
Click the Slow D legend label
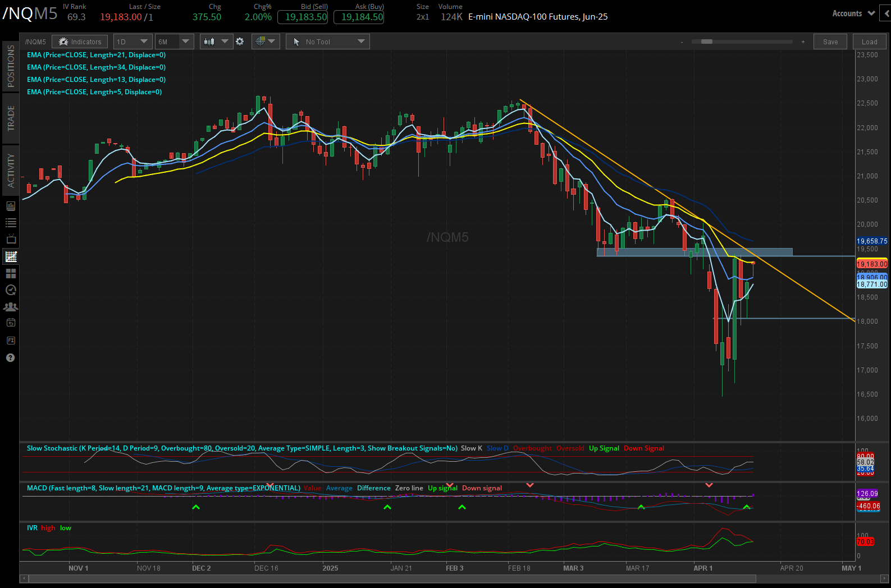pyautogui.click(x=497, y=448)
